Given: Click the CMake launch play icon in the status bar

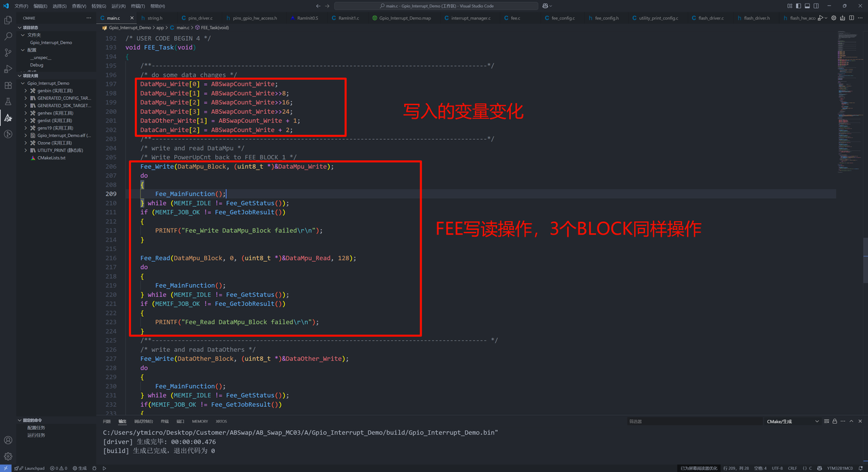Looking at the screenshot, I should 104,468.
